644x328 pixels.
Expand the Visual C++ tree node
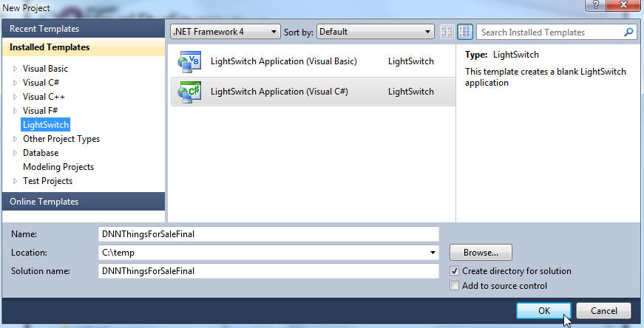pyautogui.click(x=16, y=97)
